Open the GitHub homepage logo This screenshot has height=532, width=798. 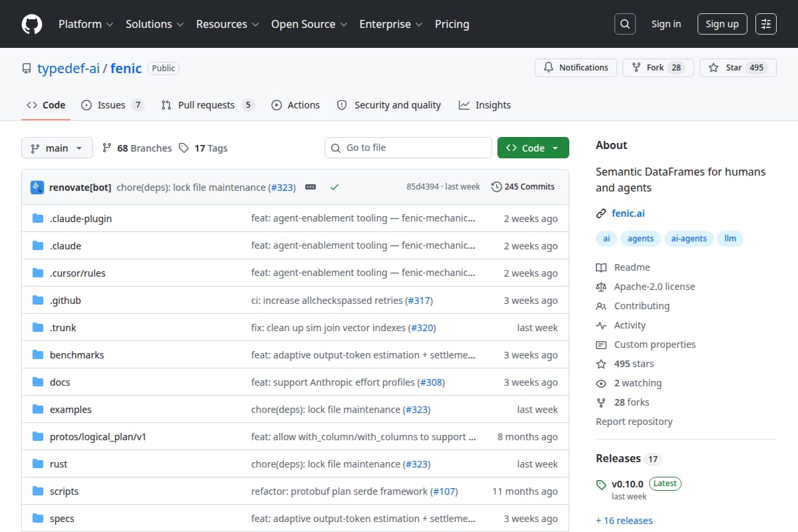pyautogui.click(x=32, y=24)
